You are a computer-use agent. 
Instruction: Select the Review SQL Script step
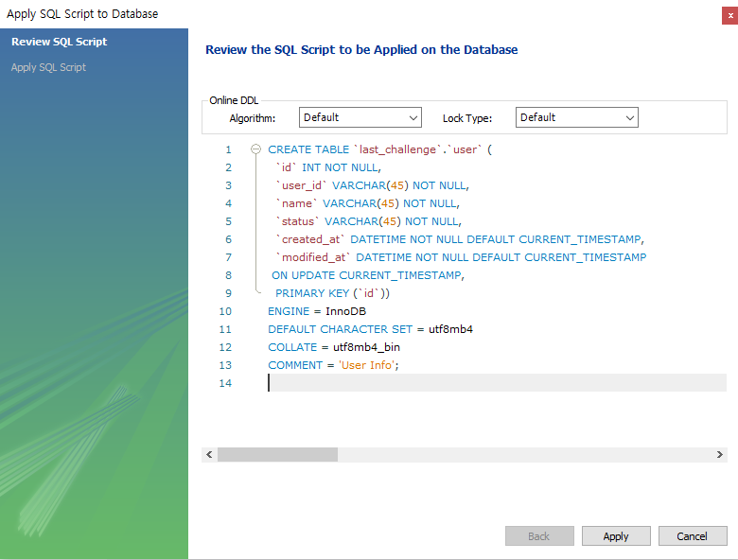[x=60, y=42]
